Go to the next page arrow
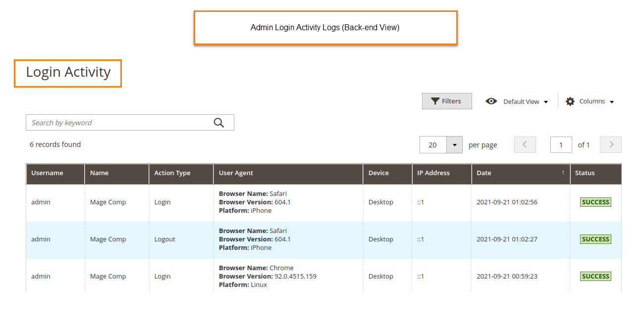 coord(611,144)
